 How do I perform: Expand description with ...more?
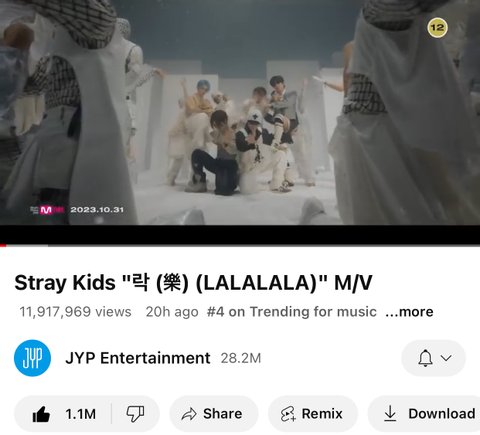click(x=409, y=312)
